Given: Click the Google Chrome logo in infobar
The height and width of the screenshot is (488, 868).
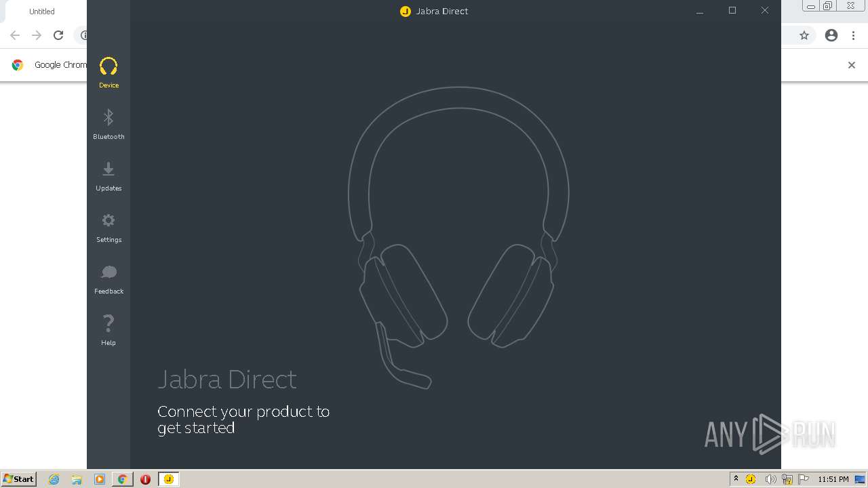Looking at the screenshot, I should tap(18, 65).
